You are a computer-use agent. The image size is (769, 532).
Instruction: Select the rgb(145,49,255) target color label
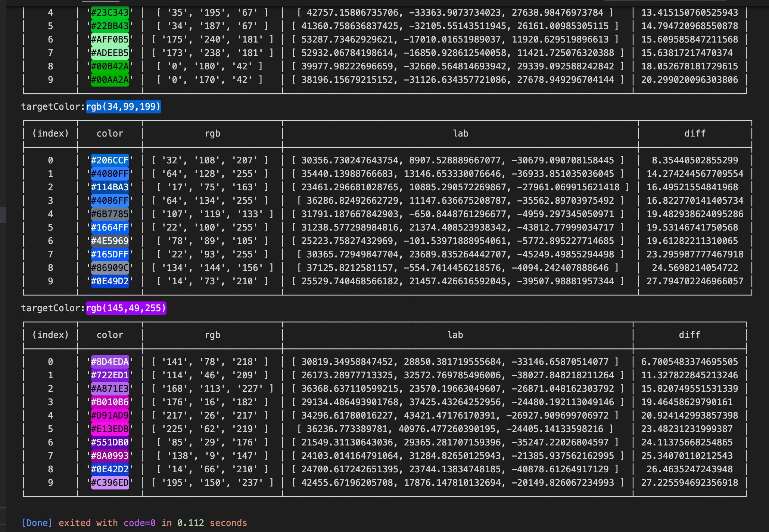coord(126,308)
